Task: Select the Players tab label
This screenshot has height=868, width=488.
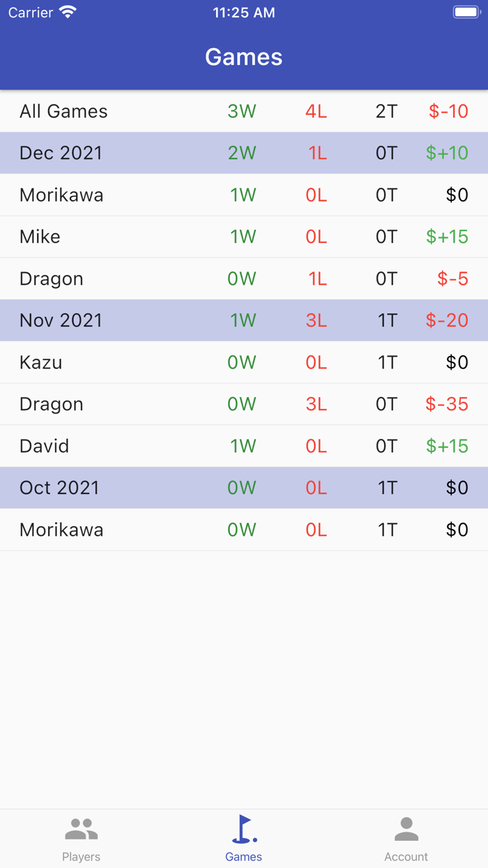Action: coord(82,857)
